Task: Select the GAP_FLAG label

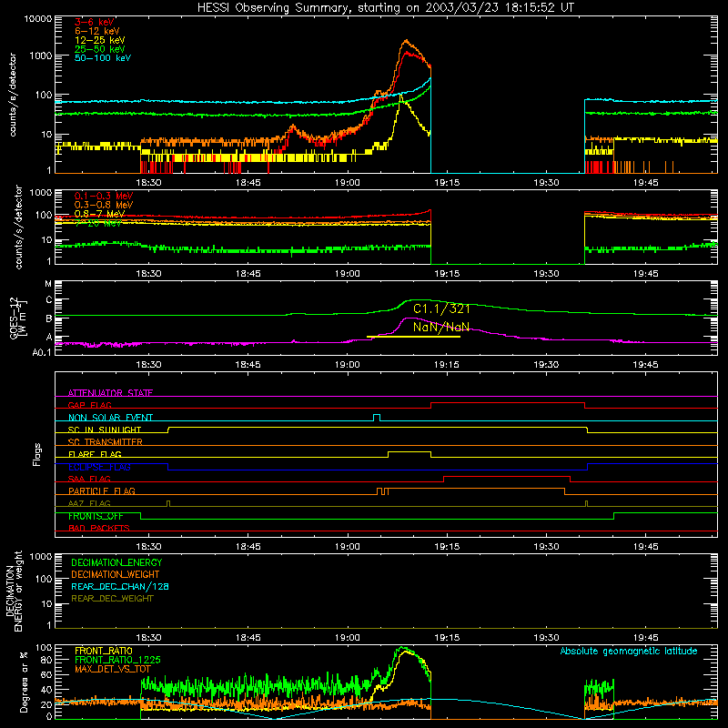Action: coord(89,405)
